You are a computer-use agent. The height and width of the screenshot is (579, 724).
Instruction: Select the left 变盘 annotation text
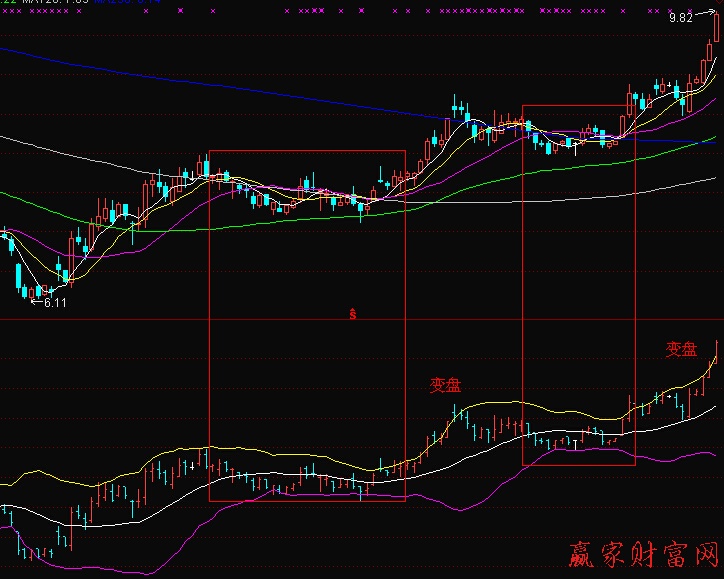pyautogui.click(x=445, y=385)
